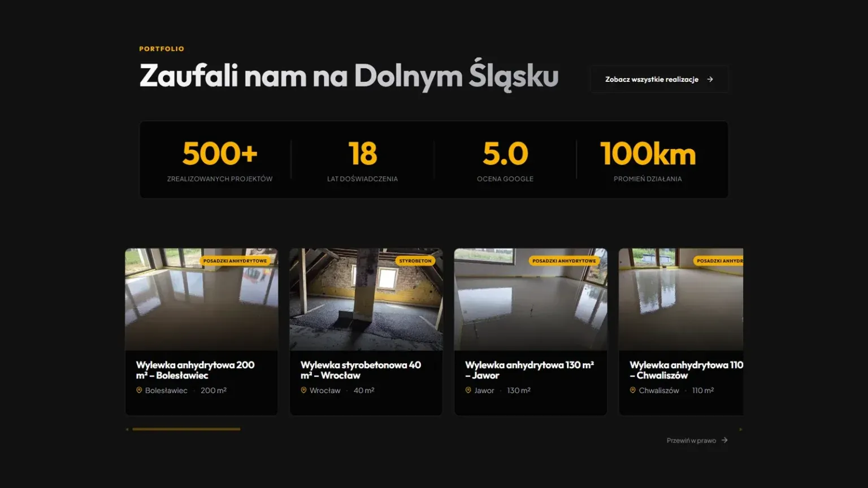Click the small left scroll arrow under carousel
This screenshot has width=868, height=488.
127,429
